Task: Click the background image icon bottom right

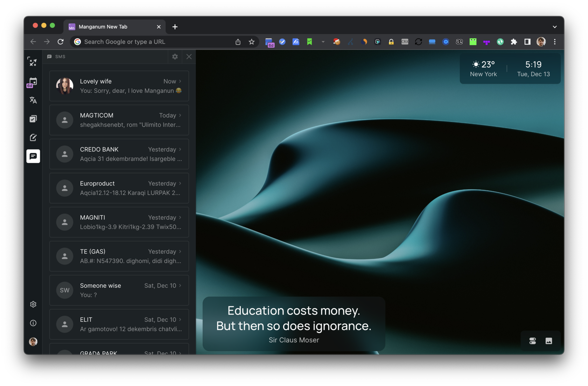Action: tap(549, 341)
